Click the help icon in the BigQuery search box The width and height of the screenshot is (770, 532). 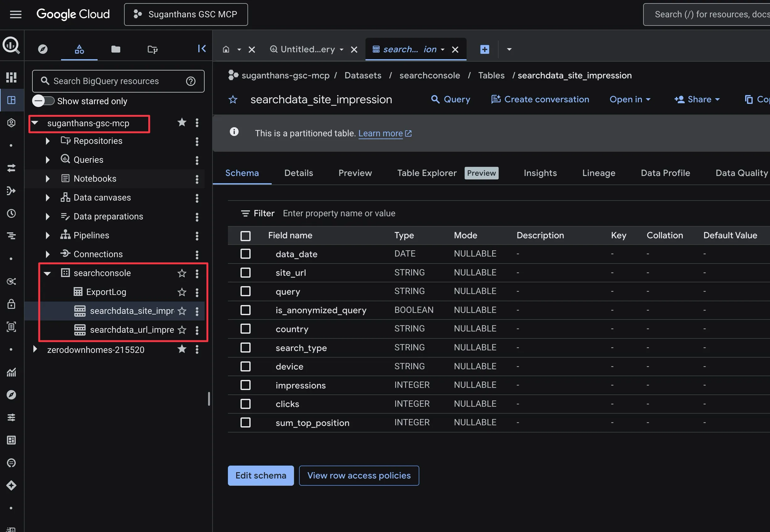(x=191, y=81)
